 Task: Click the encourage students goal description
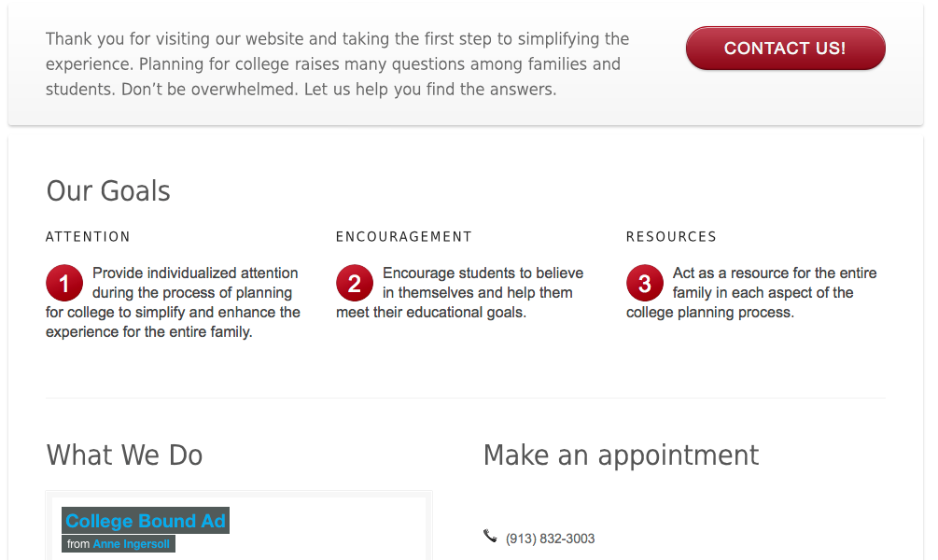pyautogui.click(x=459, y=292)
